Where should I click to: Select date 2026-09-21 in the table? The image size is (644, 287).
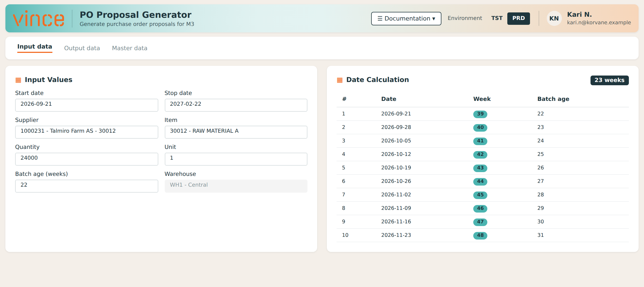[x=396, y=114]
